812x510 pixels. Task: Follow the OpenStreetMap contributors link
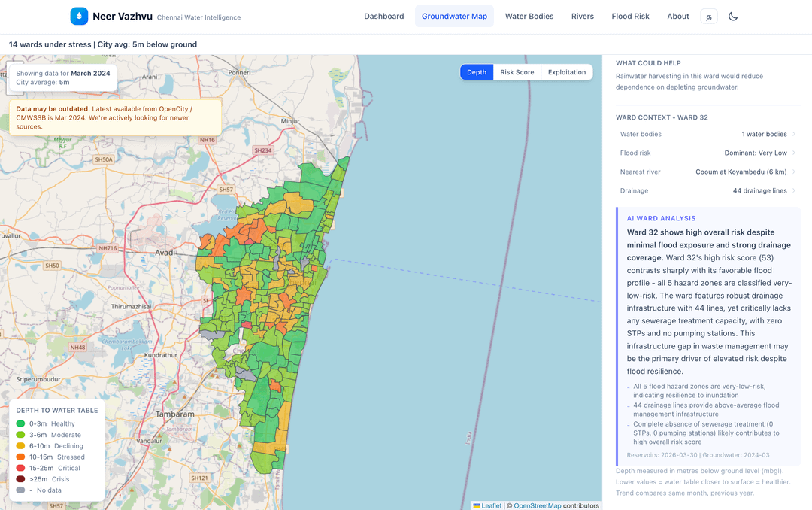tap(537, 505)
